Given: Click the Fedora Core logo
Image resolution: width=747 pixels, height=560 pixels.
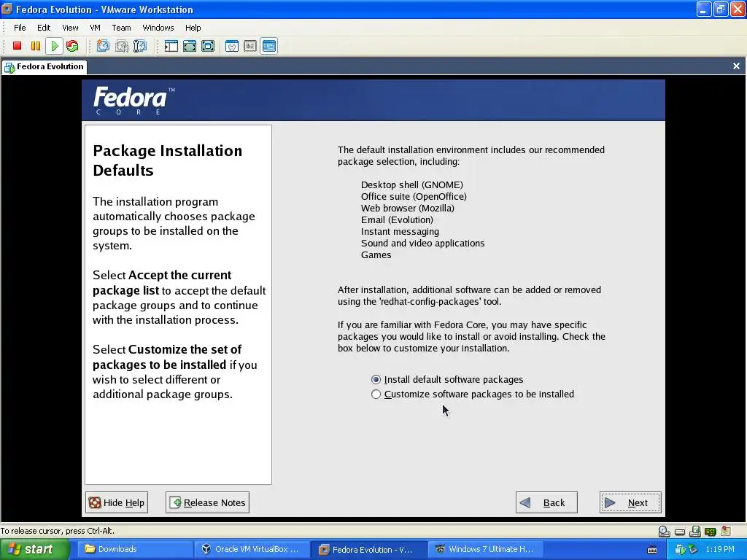Looking at the screenshot, I should [x=134, y=101].
